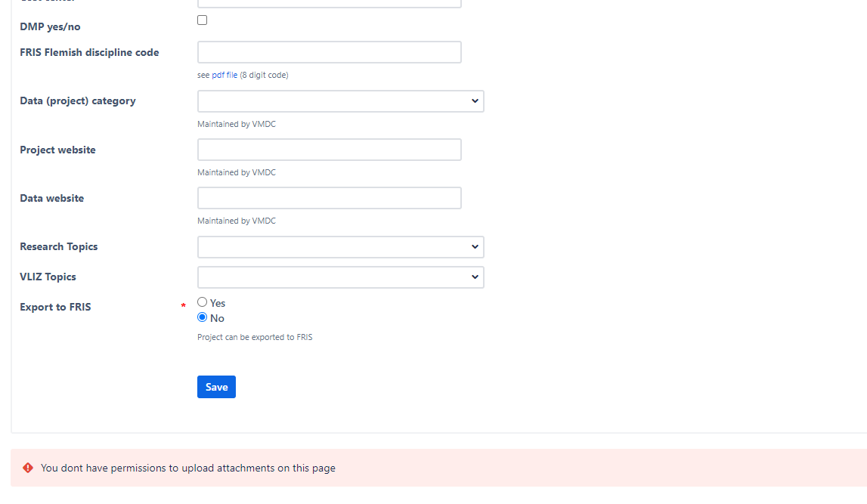Image resolution: width=867 pixels, height=504 pixels.
Task: Select Yes for Export to FRIS
Action: [x=203, y=302]
